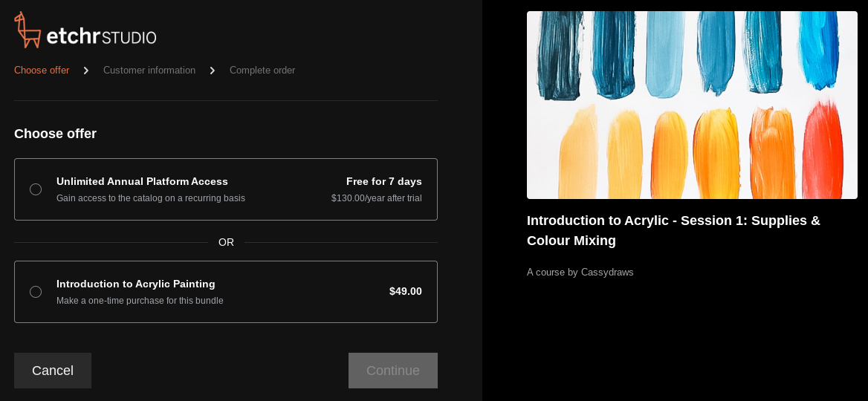
Task: Open the Customer information step
Action: (149, 71)
